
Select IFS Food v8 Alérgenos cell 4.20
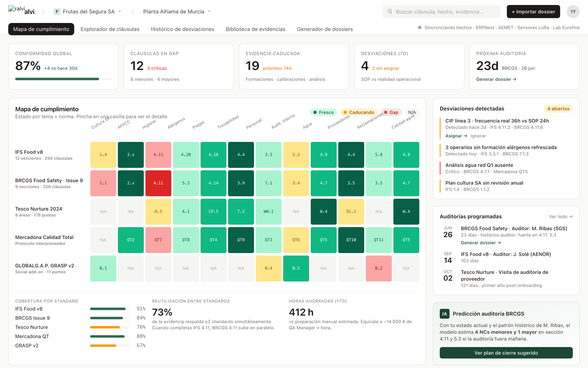point(186,155)
